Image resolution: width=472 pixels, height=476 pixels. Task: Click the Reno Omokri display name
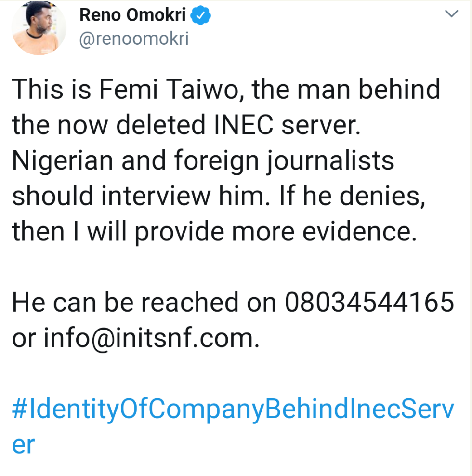[132, 16]
